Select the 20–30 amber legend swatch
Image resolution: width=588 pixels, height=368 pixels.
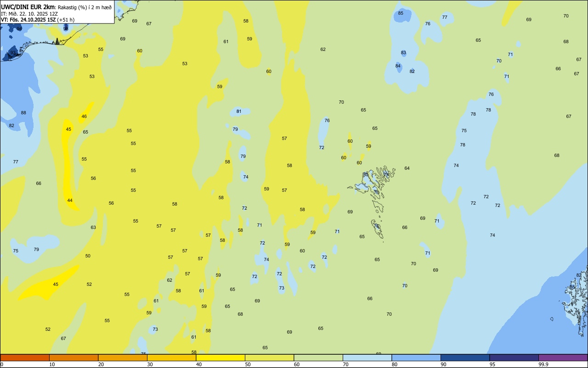[123, 357]
